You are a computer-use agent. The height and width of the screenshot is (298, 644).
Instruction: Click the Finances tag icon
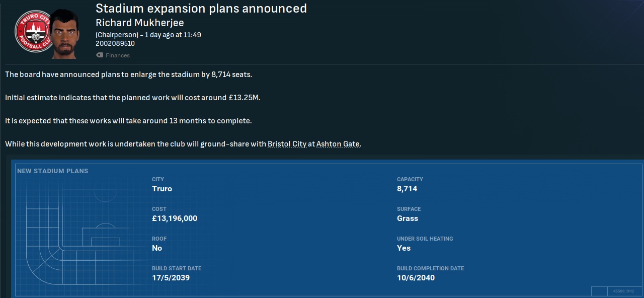100,55
